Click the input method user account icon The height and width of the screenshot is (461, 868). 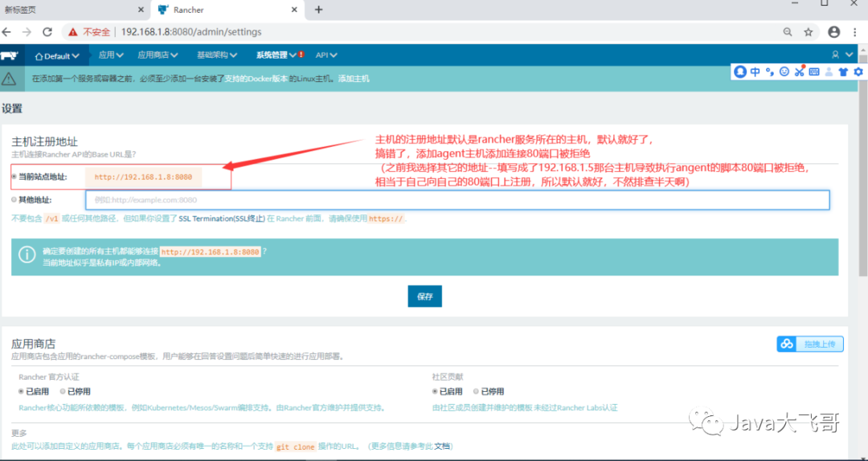829,71
